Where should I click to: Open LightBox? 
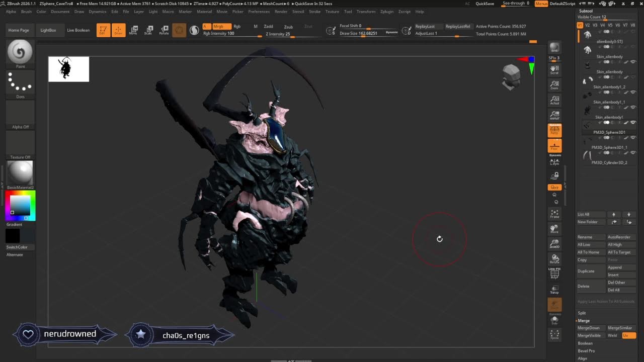(48, 30)
